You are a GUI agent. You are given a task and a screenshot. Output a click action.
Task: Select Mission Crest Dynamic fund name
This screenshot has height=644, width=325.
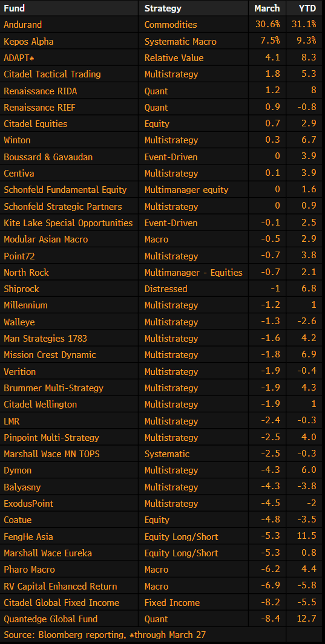pos(50,355)
